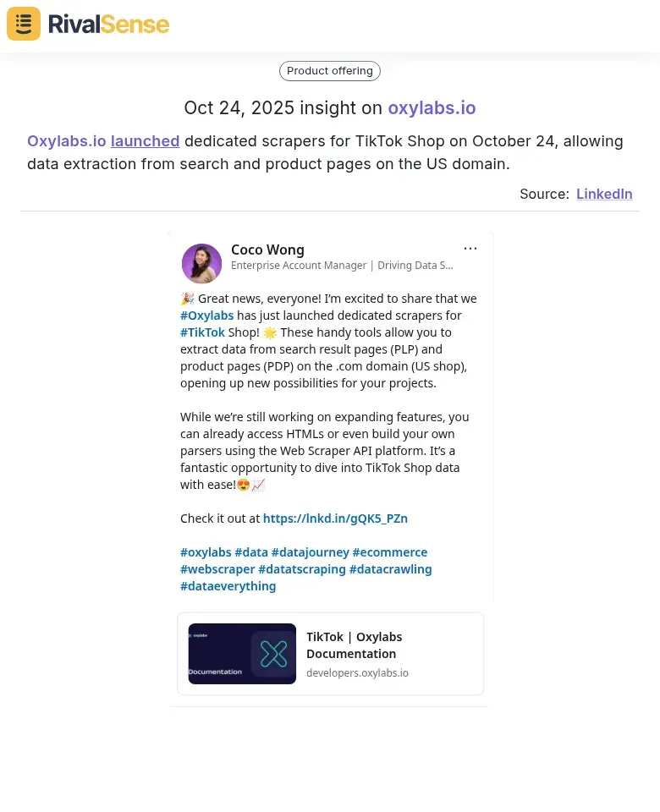Click the #Oxylabs hashtag in the post body
This screenshot has width=660, height=812.
[x=206, y=315]
